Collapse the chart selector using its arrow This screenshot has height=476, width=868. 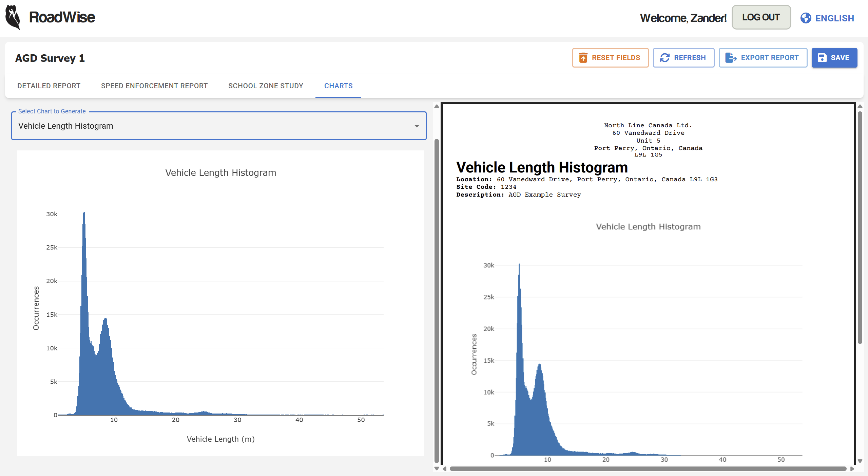[417, 126]
